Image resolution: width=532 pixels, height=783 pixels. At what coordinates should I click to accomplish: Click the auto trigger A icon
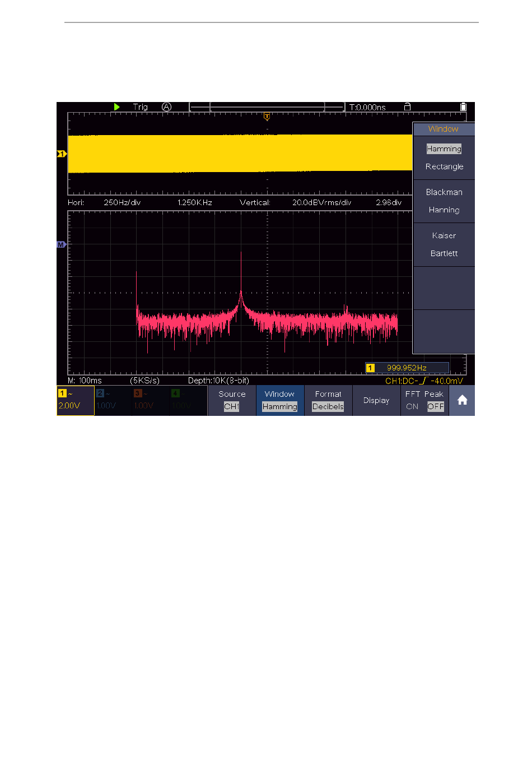pyautogui.click(x=166, y=106)
